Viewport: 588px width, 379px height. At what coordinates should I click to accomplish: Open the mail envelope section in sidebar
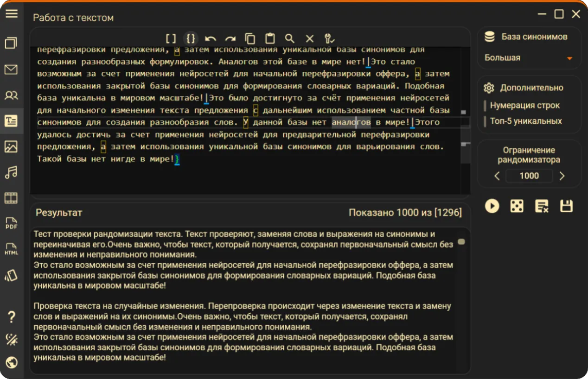11,69
